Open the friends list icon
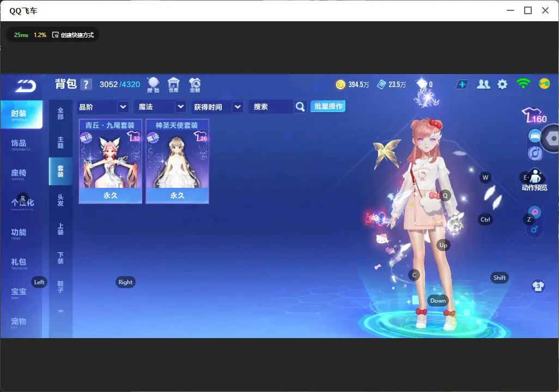 pos(483,84)
